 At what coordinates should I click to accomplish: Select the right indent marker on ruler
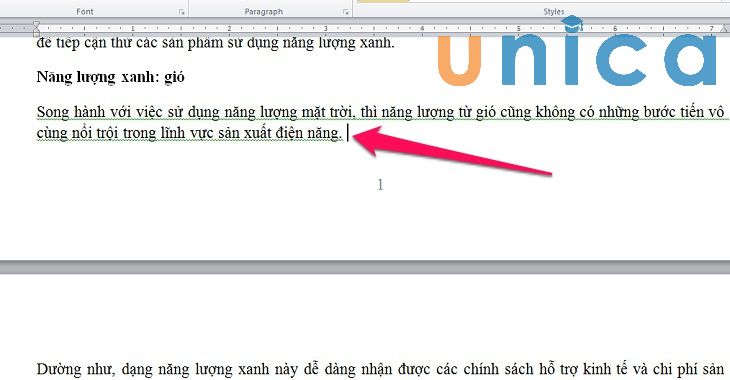(x=724, y=29)
